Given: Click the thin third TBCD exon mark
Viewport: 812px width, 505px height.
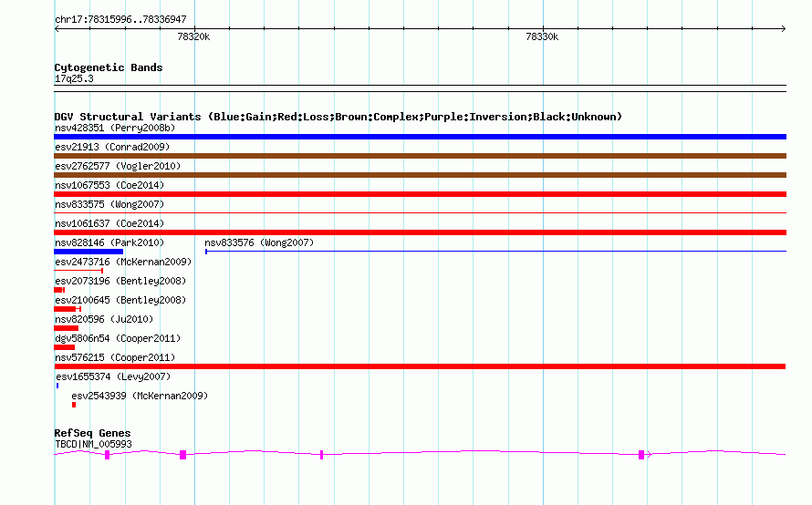Looking at the screenshot, I should [321, 455].
